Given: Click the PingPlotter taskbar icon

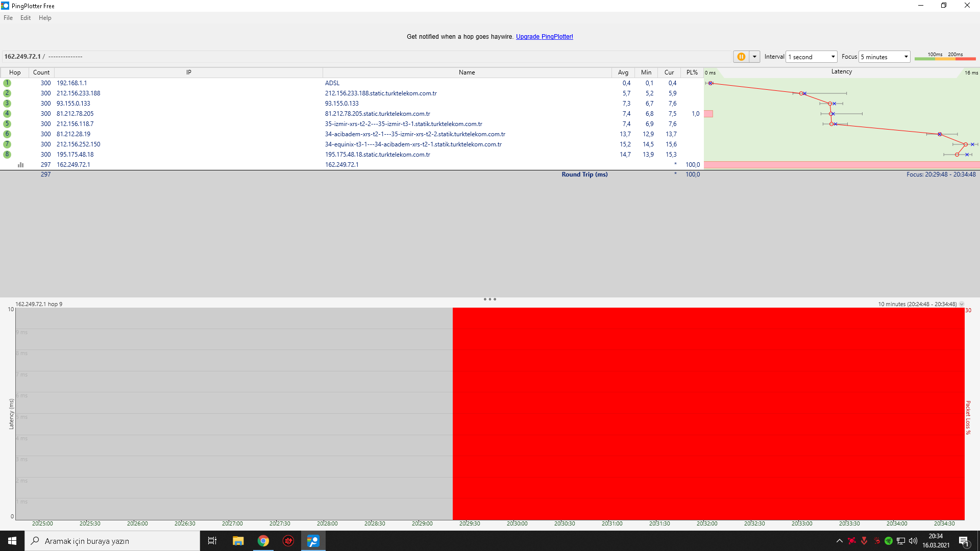Looking at the screenshot, I should pos(313,541).
